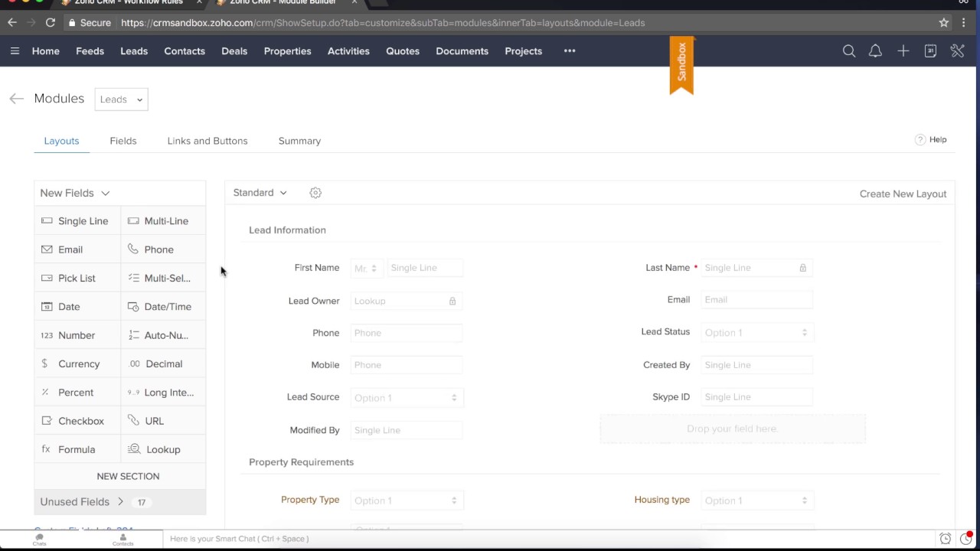980x551 pixels.
Task: Click Create New Layout
Action: tap(903, 194)
